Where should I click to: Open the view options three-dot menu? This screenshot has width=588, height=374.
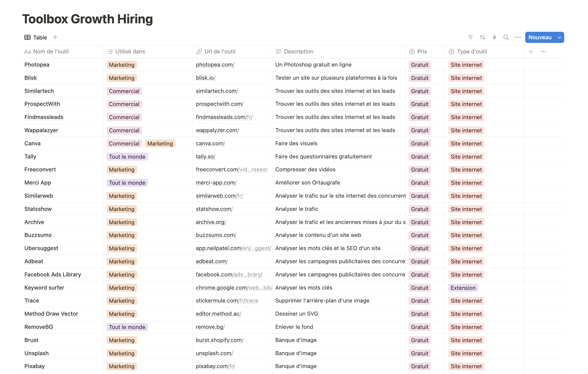[x=518, y=37]
